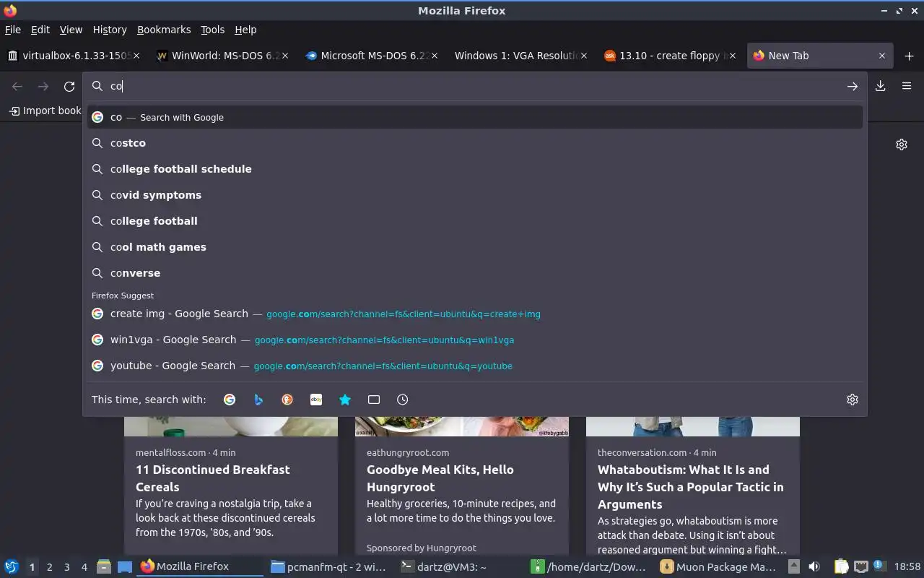Open the Help menu

(x=245, y=30)
